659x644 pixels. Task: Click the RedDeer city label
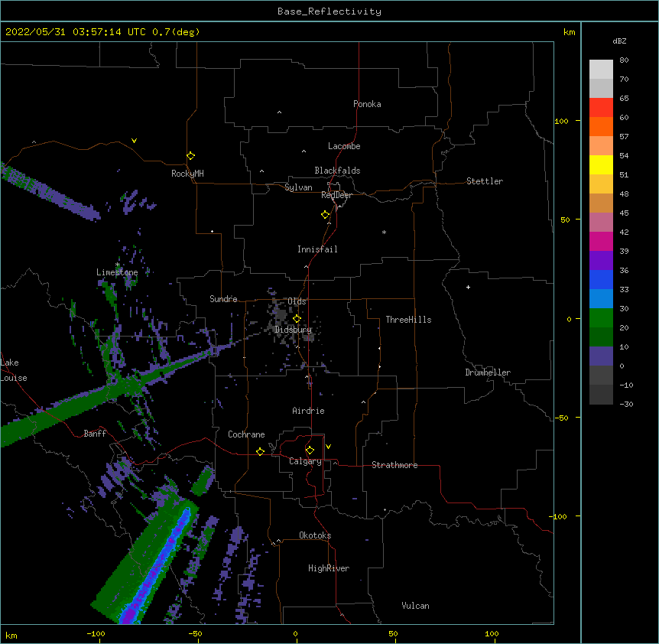[x=336, y=195]
